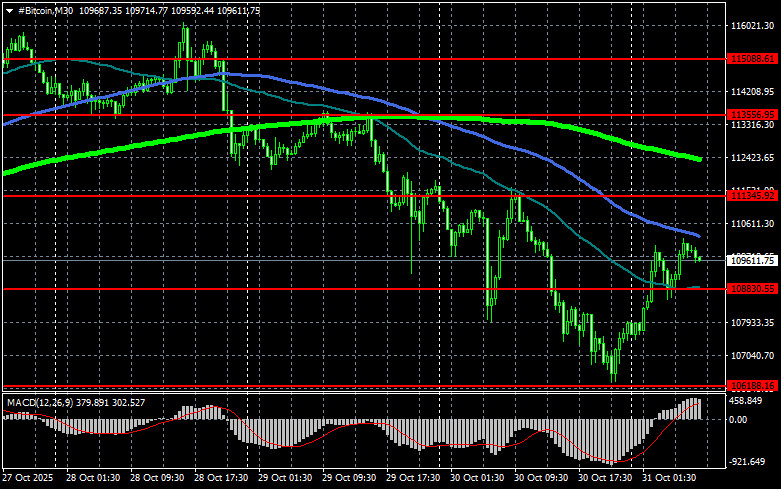Click the 29 Oct 09:30 time label

point(349,478)
